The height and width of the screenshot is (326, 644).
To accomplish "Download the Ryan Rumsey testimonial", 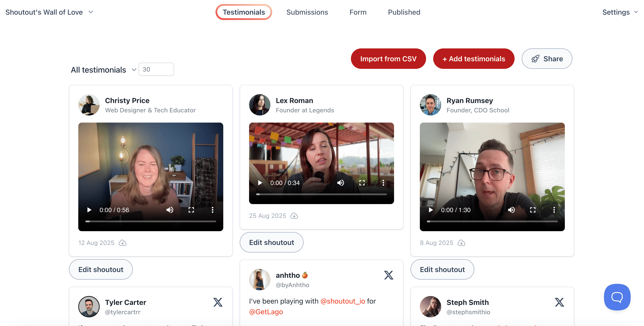I will 461,243.
